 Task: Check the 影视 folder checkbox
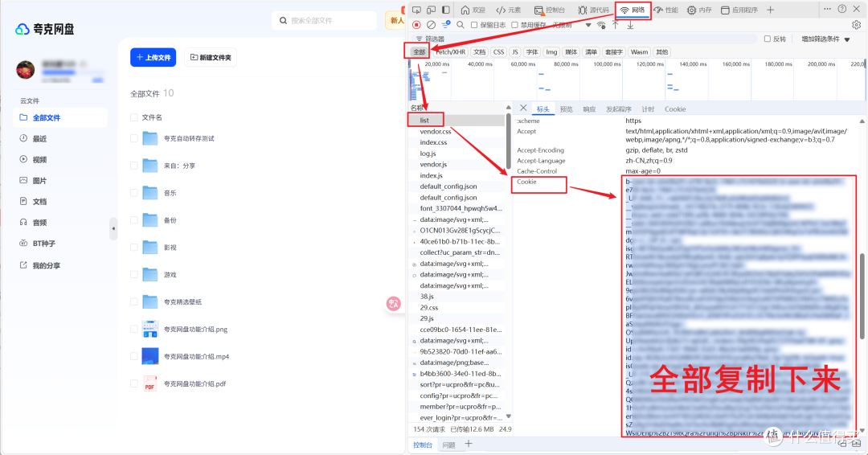point(134,248)
